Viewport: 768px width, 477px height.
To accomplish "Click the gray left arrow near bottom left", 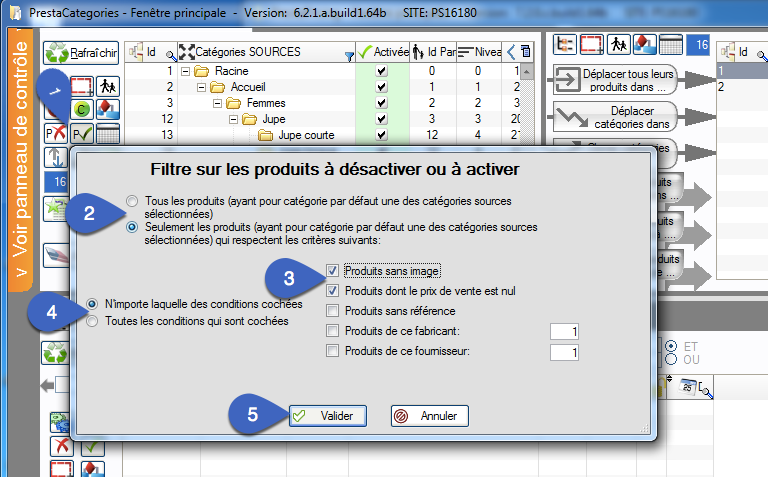I will coord(47,385).
